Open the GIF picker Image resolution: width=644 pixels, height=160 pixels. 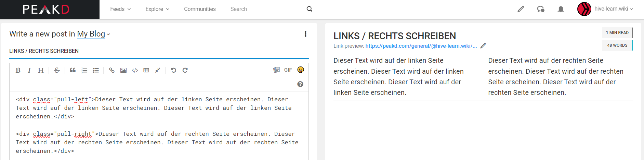(288, 70)
